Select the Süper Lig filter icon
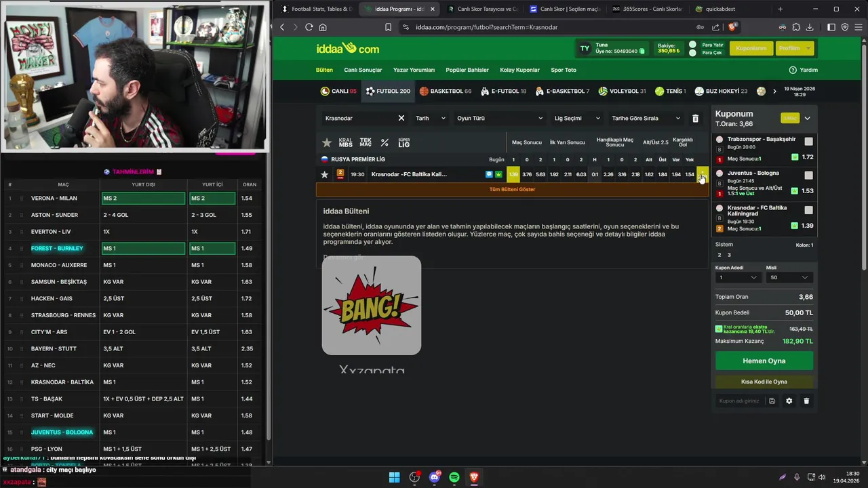The image size is (868, 488). [x=403, y=142]
